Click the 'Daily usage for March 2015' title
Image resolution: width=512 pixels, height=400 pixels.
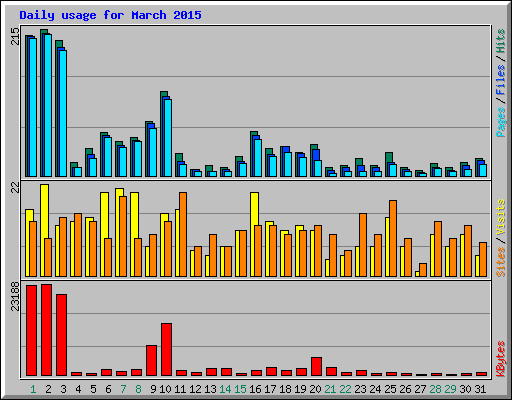click(110, 15)
